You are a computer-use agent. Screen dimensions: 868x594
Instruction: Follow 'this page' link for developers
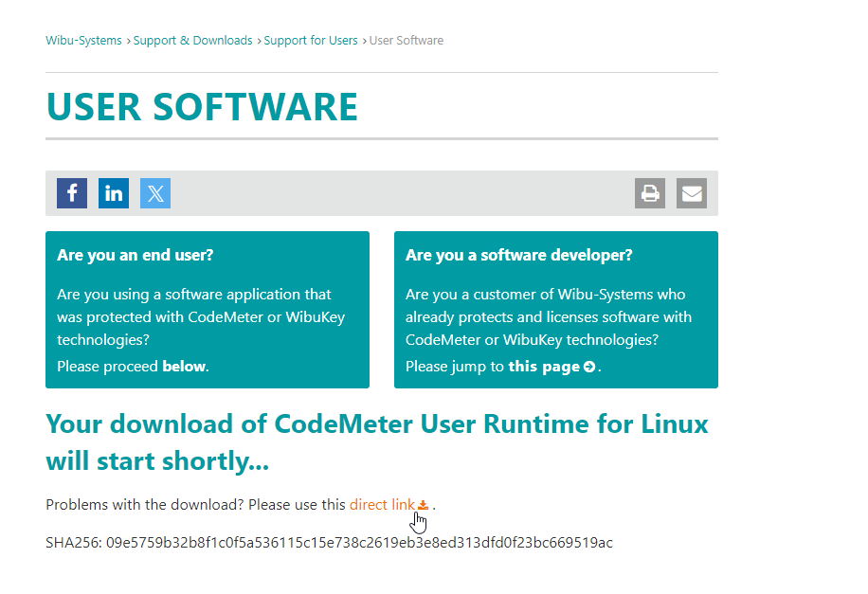(x=544, y=367)
